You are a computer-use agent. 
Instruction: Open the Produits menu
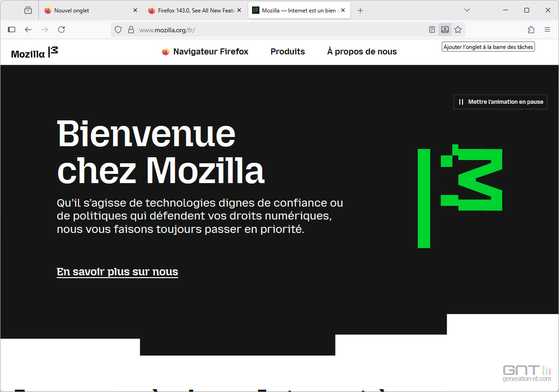coord(288,52)
